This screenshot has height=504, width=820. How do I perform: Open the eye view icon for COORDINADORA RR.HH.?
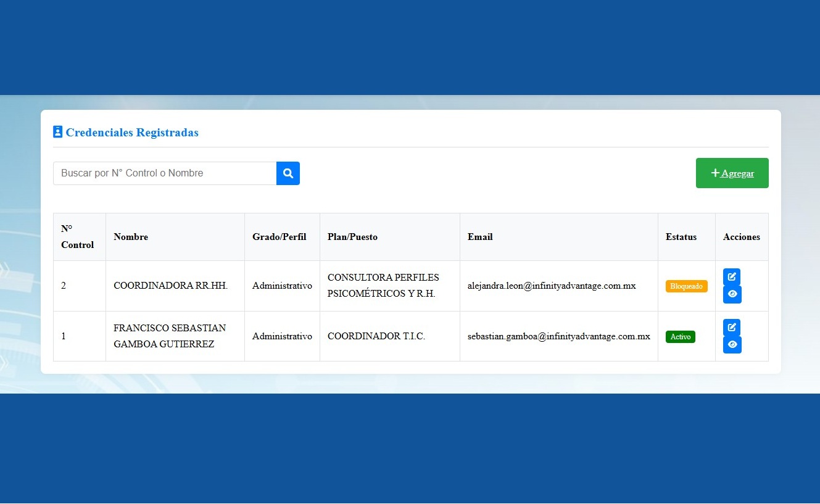point(732,294)
